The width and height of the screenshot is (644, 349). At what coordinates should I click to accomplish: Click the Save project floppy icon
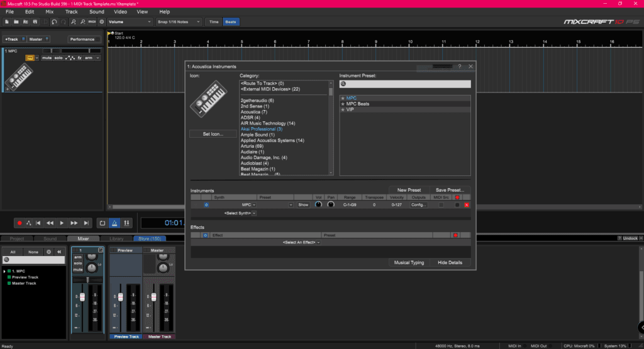35,22
